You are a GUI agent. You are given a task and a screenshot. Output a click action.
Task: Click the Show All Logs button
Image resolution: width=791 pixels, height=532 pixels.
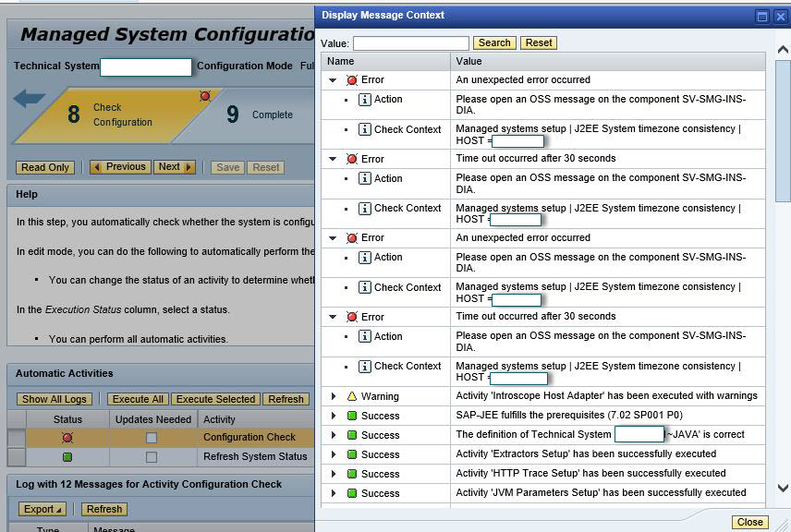coord(55,399)
